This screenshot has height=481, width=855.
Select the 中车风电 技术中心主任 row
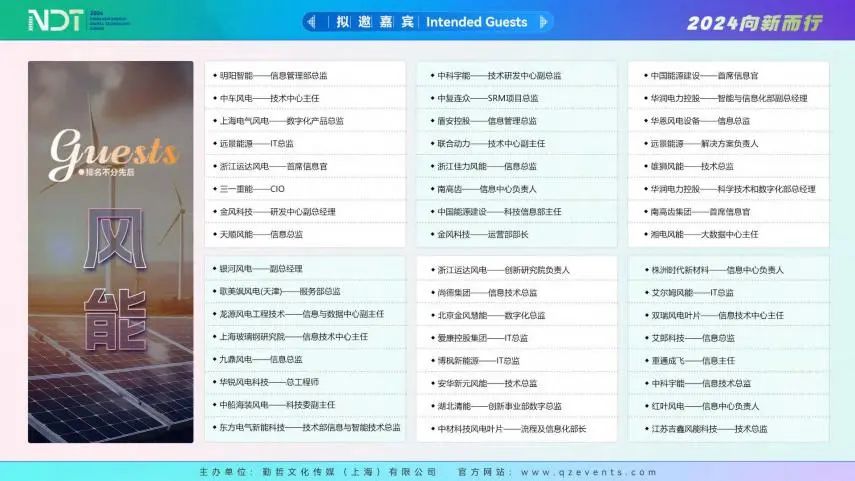[305, 98]
